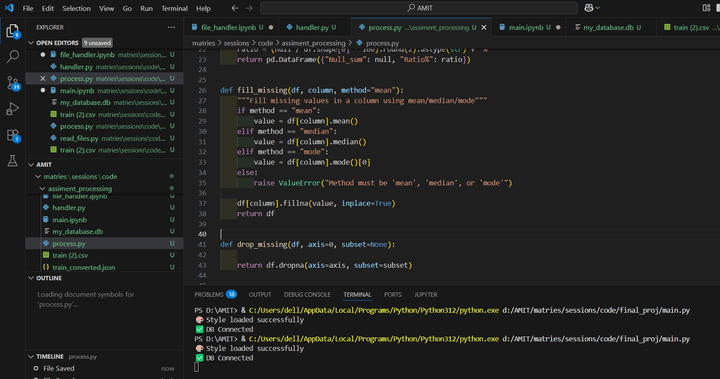This screenshot has width=720, height=379.
Task: Select process.py in the file tree
Action: click(x=104, y=243)
